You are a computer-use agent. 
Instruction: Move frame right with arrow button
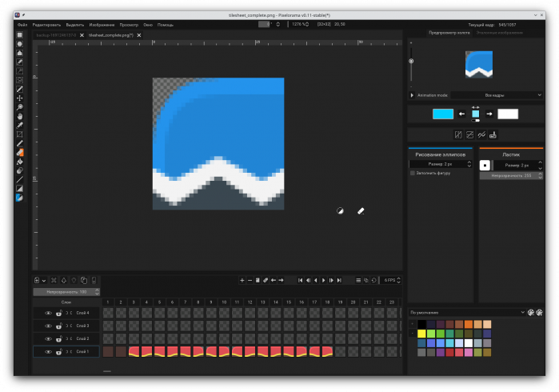(281, 280)
